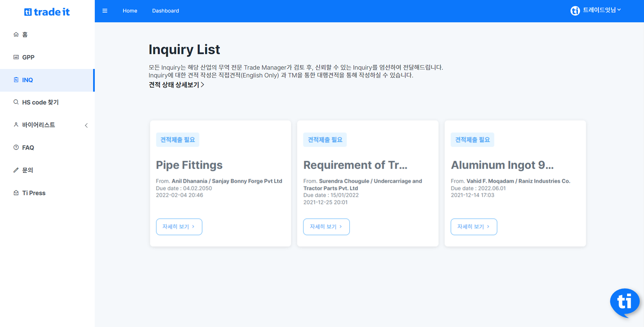Click the FAQ question mark icon
The height and width of the screenshot is (327, 644).
tap(16, 148)
